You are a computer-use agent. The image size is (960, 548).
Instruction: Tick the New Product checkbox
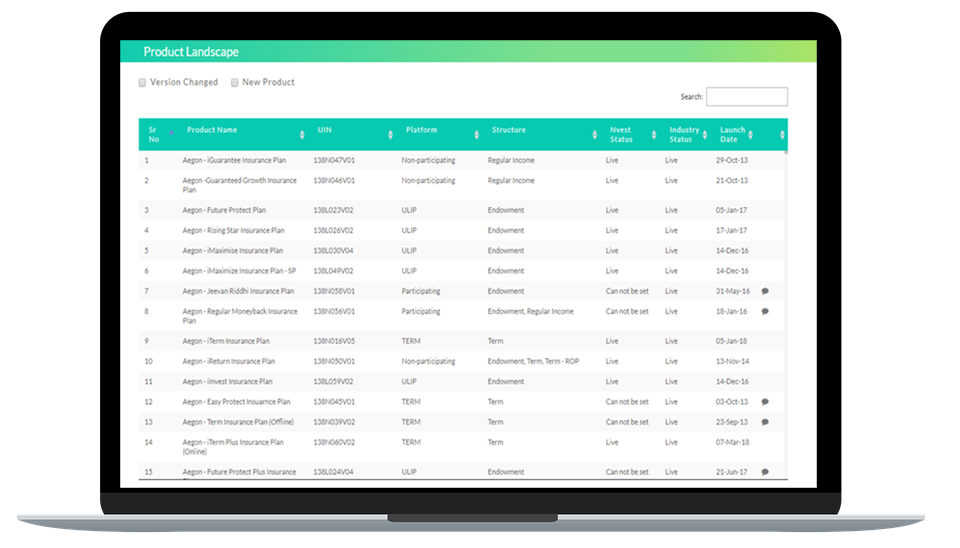click(235, 83)
